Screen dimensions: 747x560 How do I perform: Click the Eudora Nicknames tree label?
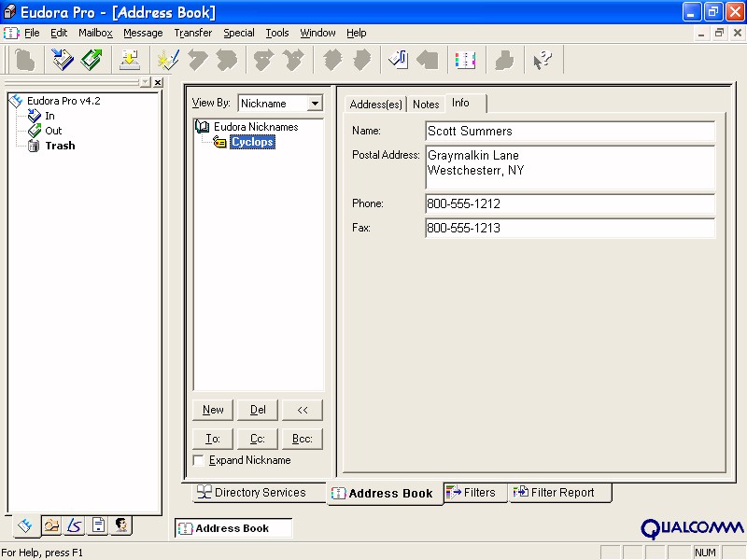[x=256, y=127]
